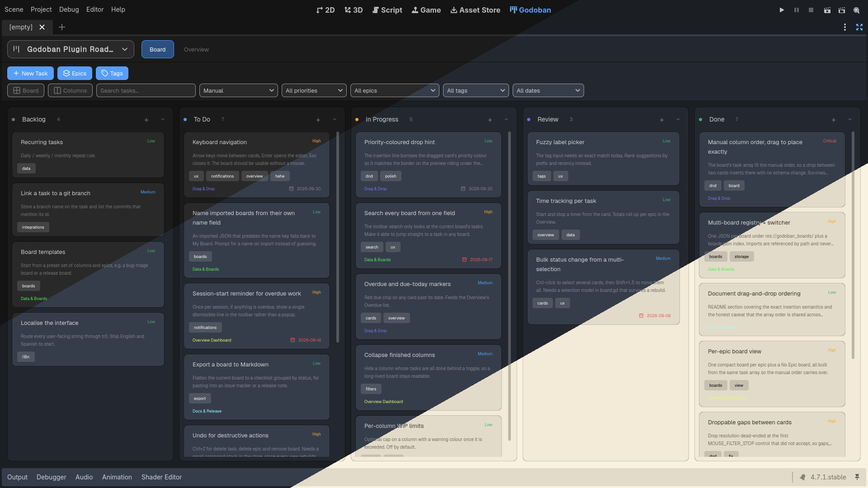Switch to the Script workspace
Screen dimensions: 868x488
(387, 10)
